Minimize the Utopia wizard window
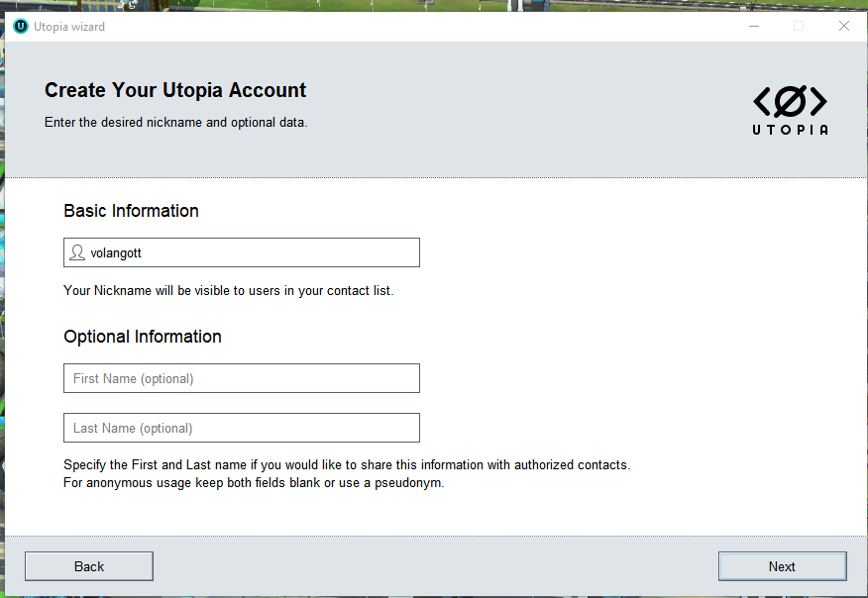868x598 pixels. [753, 27]
